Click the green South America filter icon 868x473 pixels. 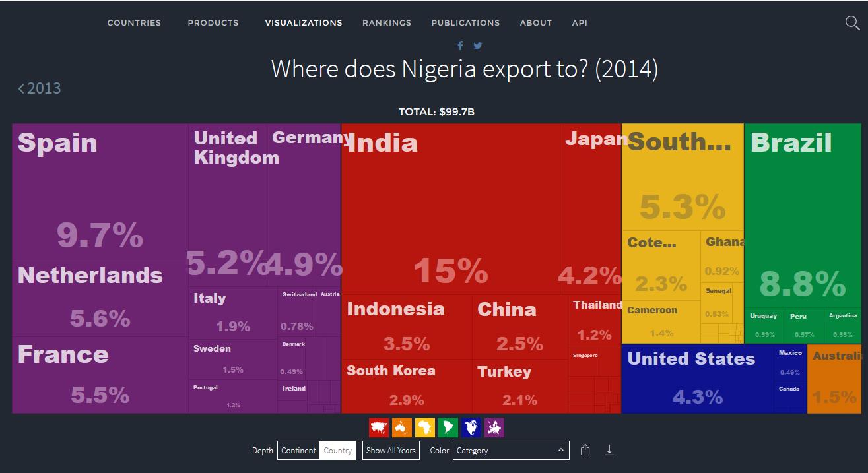coord(448,427)
